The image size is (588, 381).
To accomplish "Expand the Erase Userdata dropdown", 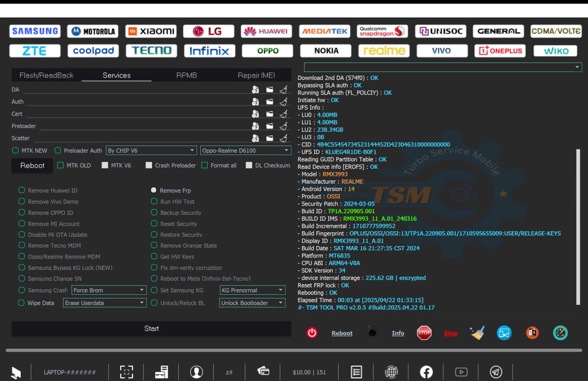I will (105, 303).
